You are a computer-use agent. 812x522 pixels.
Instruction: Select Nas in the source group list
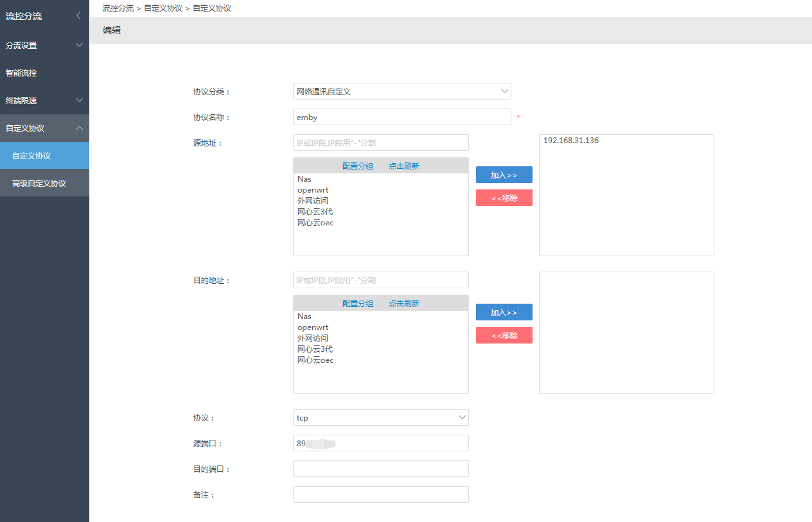point(304,179)
